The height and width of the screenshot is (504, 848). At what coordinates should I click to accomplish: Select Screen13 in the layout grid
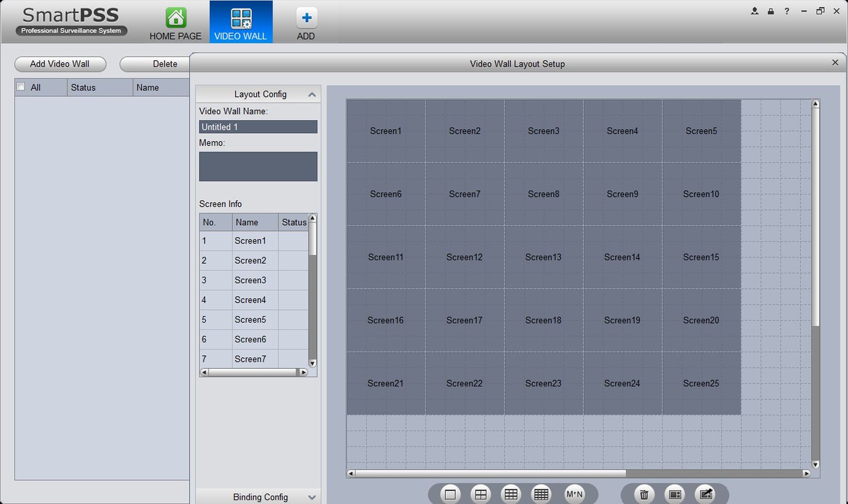point(543,258)
